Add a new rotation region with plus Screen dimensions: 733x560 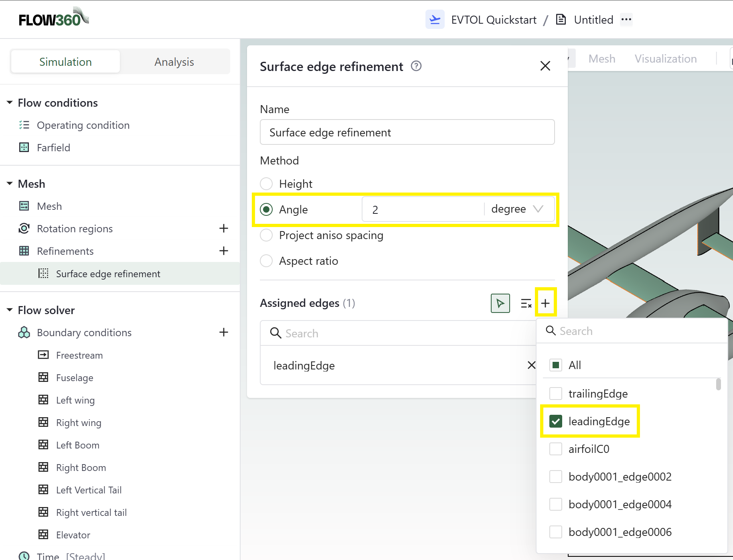click(x=223, y=229)
